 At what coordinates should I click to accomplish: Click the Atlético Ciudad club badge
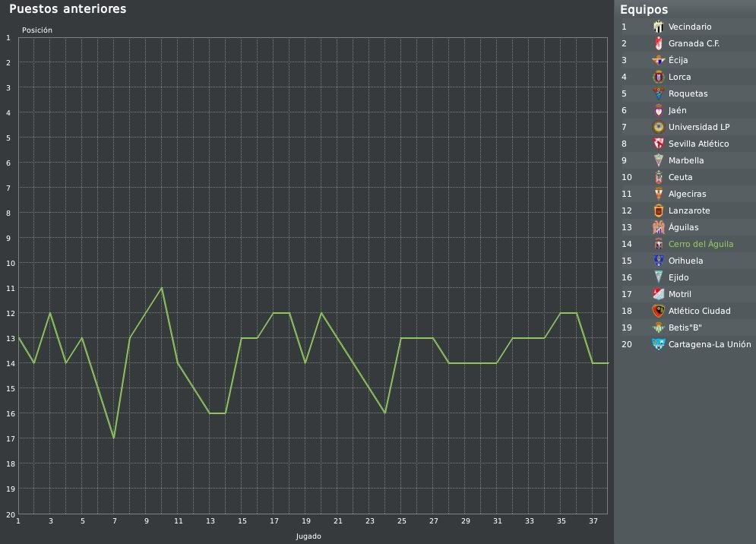pos(658,311)
